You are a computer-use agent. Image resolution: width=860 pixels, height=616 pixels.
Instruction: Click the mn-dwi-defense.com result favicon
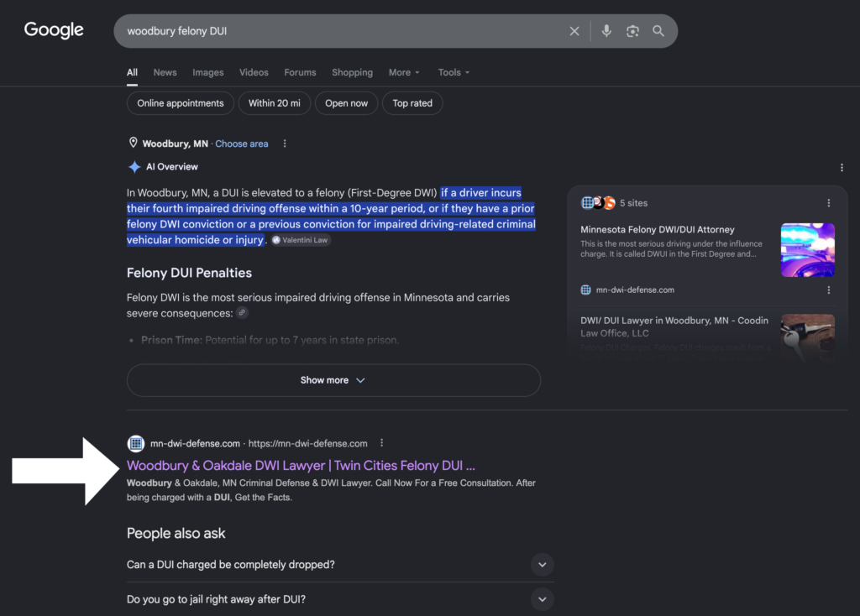[x=135, y=443]
